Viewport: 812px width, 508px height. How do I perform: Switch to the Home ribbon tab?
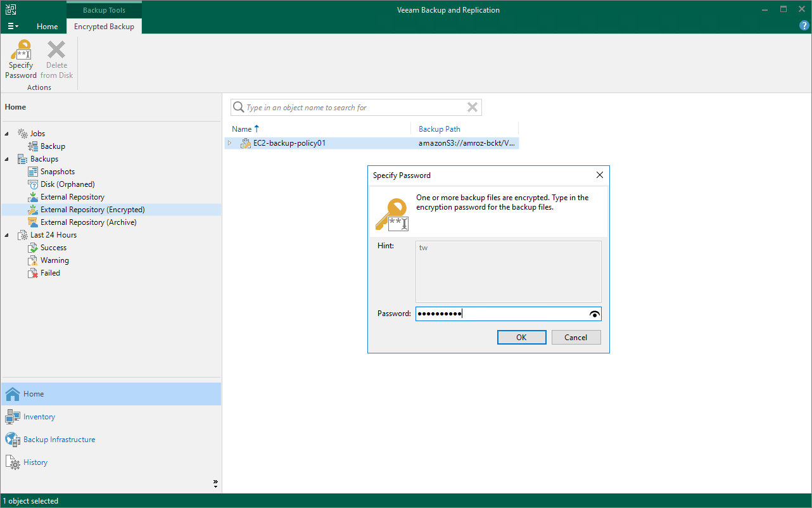(47, 27)
